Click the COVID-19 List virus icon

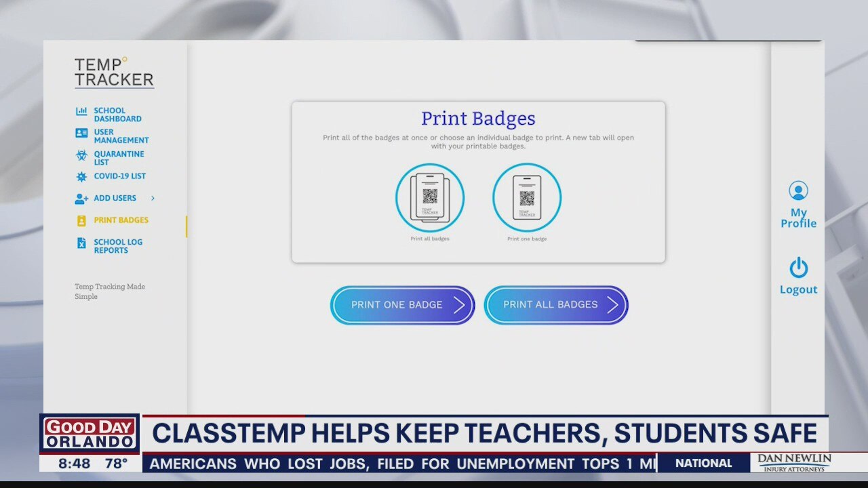pos(81,177)
